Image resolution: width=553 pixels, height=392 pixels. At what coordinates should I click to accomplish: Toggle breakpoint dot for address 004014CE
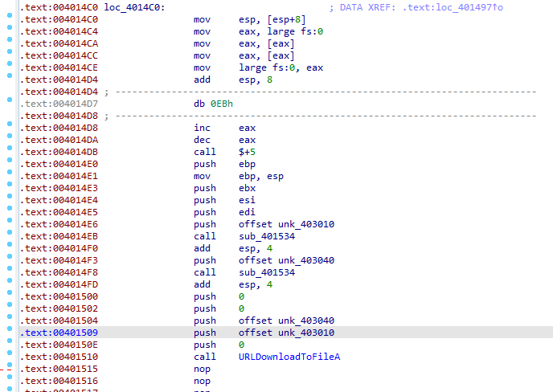(x=10, y=63)
